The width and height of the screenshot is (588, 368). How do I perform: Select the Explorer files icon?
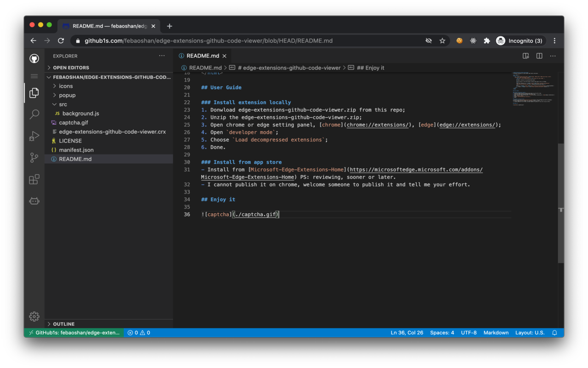[34, 93]
